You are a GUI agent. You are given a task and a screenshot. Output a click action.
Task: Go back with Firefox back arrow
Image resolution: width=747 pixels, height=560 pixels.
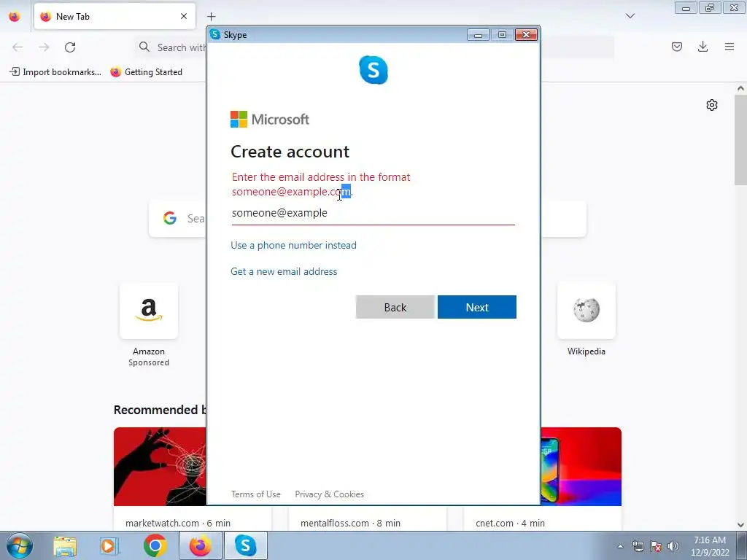18,47
